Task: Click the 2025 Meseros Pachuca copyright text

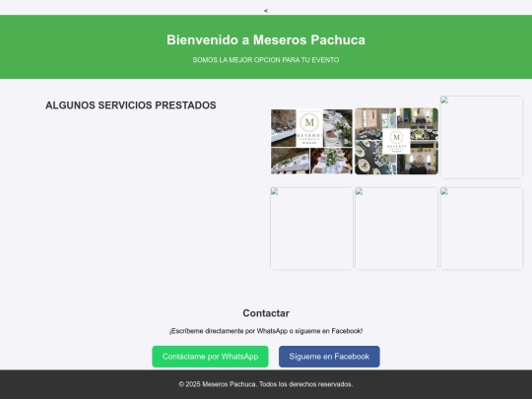Action: click(x=266, y=384)
